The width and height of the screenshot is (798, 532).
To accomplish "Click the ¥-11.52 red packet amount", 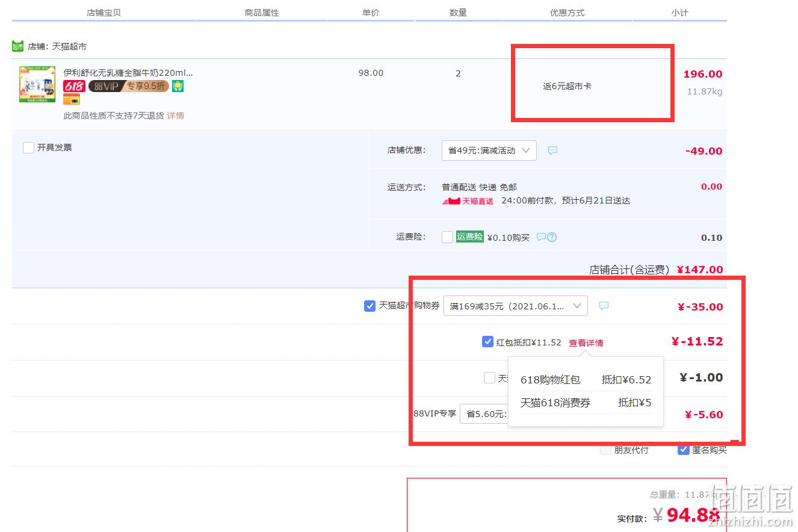I will (697, 342).
